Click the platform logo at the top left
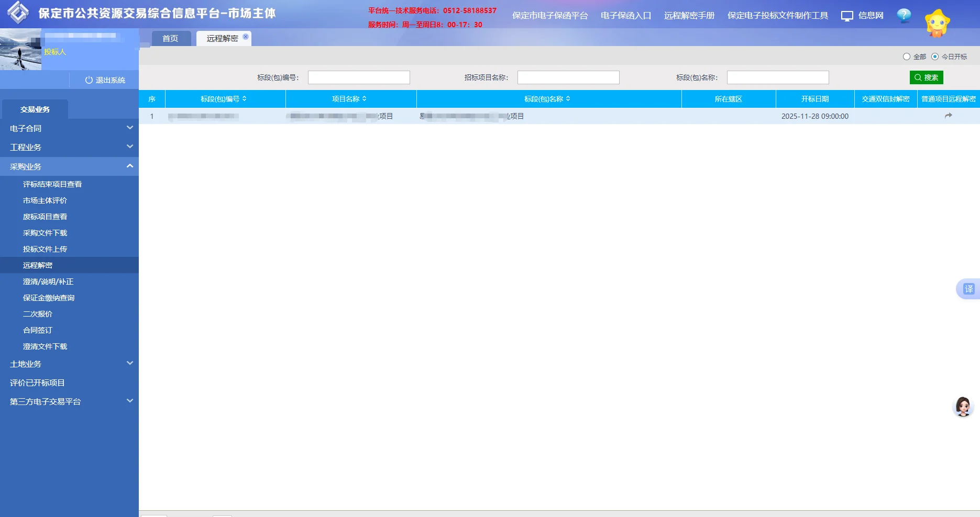 pos(19,13)
